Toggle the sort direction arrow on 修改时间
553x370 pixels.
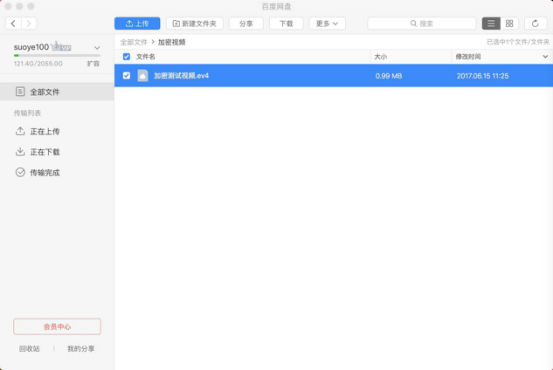545,57
